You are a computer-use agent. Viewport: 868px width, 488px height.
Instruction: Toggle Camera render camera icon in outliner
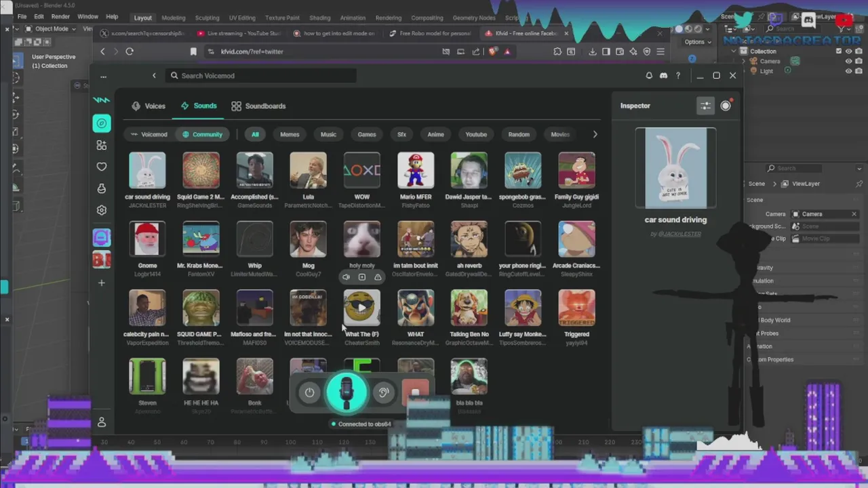click(x=858, y=61)
